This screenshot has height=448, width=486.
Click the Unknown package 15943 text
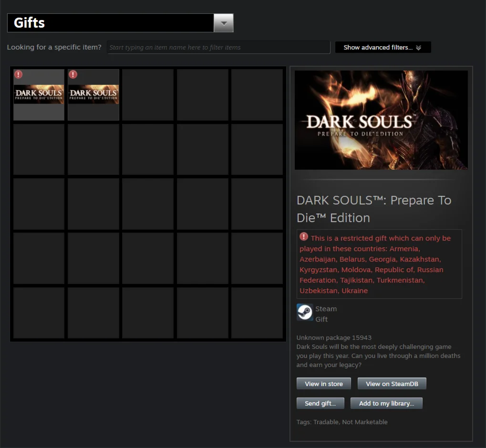coord(334,337)
